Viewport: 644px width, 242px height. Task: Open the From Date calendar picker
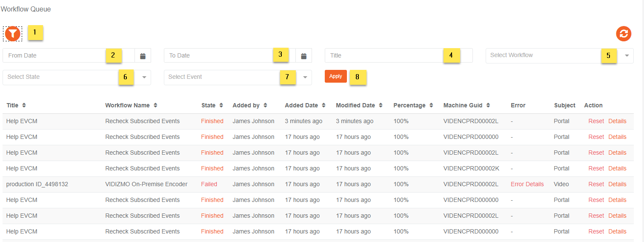point(143,56)
